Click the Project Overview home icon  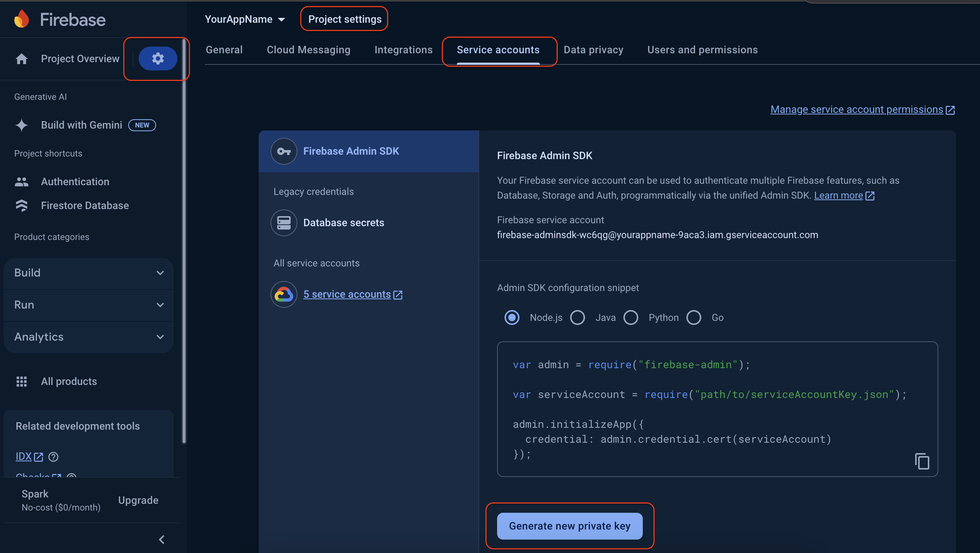pyautogui.click(x=22, y=59)
